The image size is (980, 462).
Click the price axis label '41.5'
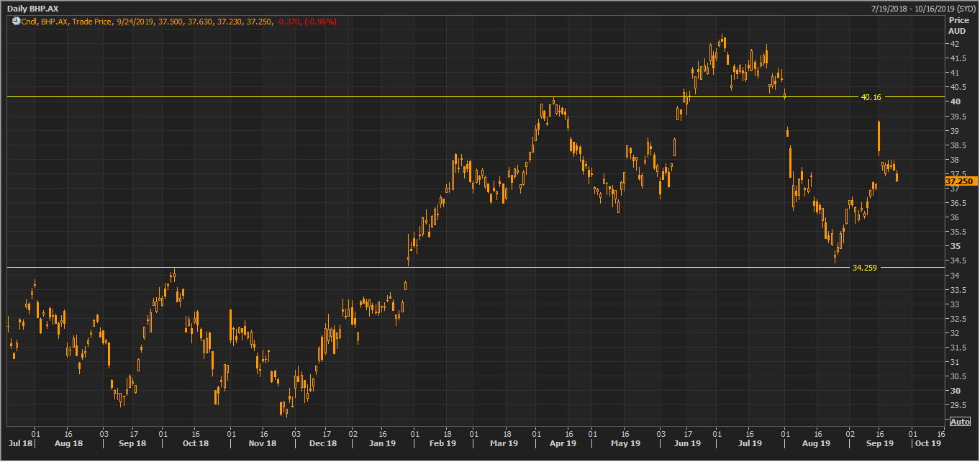[957, 59]
